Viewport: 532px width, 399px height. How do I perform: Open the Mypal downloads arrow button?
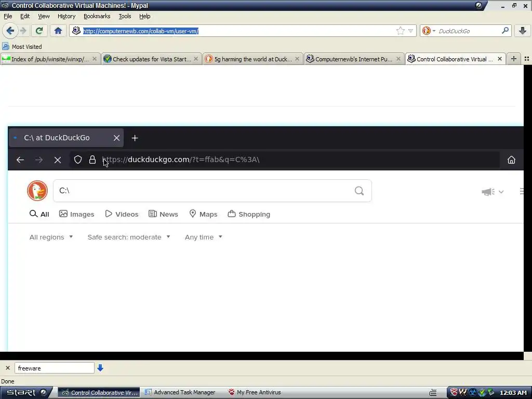tap(523, 31)
